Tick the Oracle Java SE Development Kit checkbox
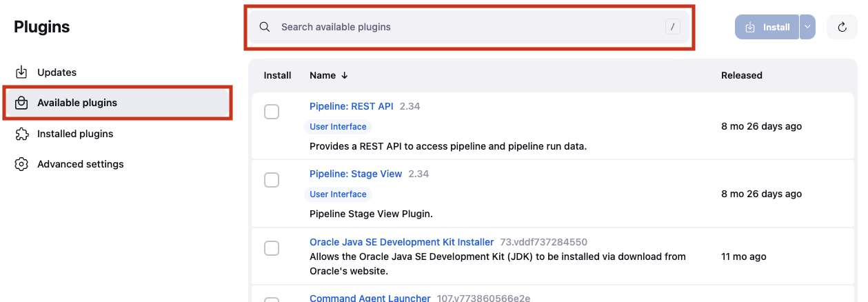 coord(272,248)
